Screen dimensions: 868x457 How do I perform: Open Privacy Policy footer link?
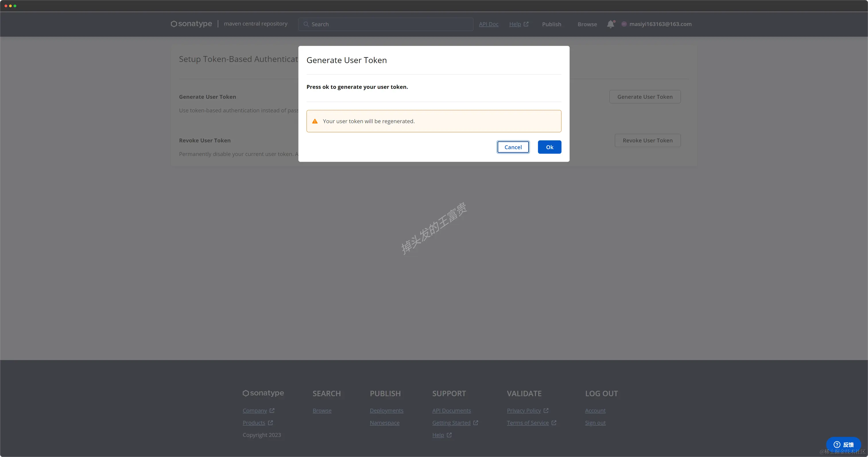click(524, 410)
